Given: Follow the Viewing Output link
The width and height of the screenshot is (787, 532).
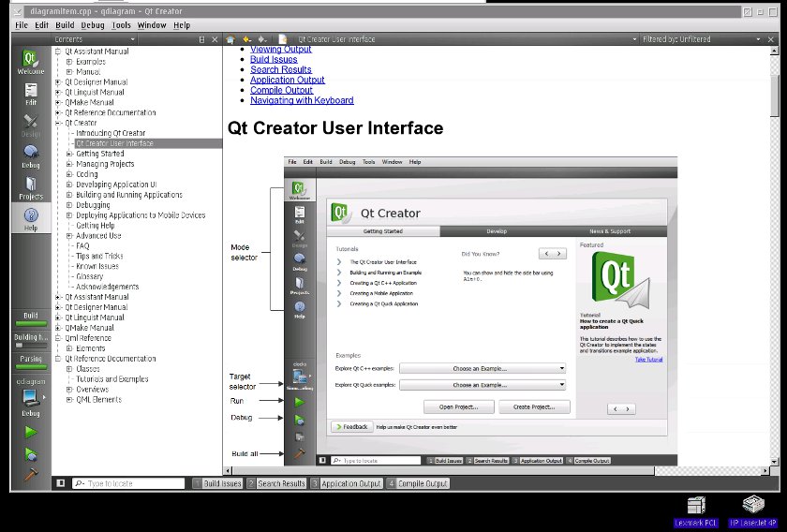Looking at the screenshot, I should pyautogui.click(x=280, y=50).
